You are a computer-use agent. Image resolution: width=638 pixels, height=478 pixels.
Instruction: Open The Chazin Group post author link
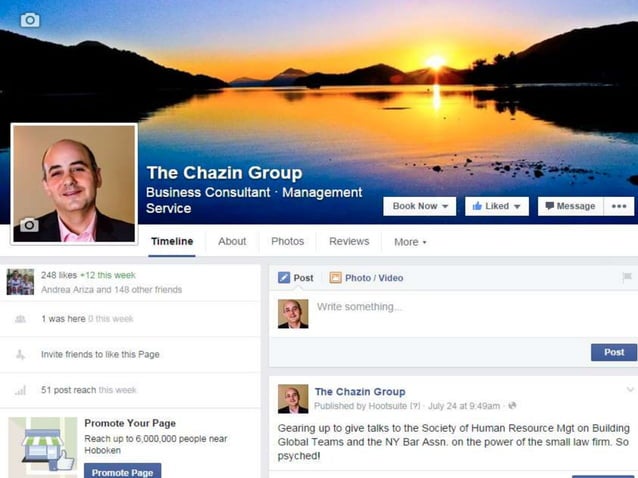(x=360, y=392)
